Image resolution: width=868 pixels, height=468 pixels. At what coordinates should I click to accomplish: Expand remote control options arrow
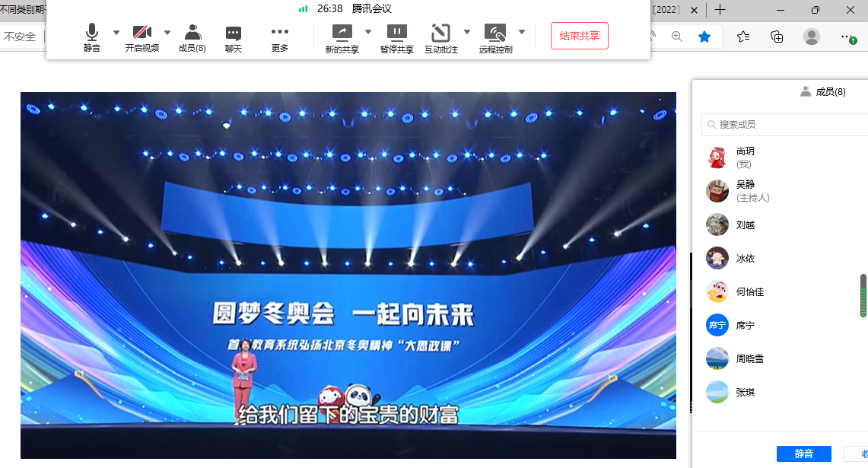point(522,32)
